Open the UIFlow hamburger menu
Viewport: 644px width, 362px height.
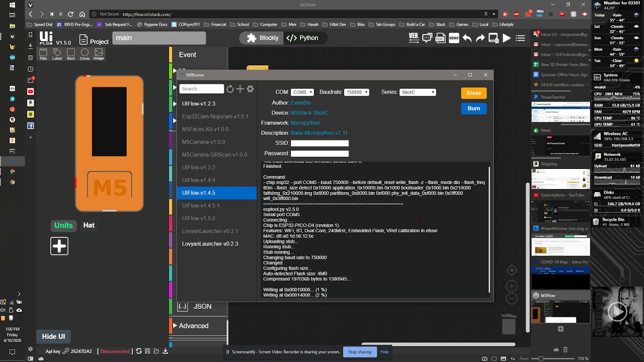pyautogui.click(x=520, y=38)
